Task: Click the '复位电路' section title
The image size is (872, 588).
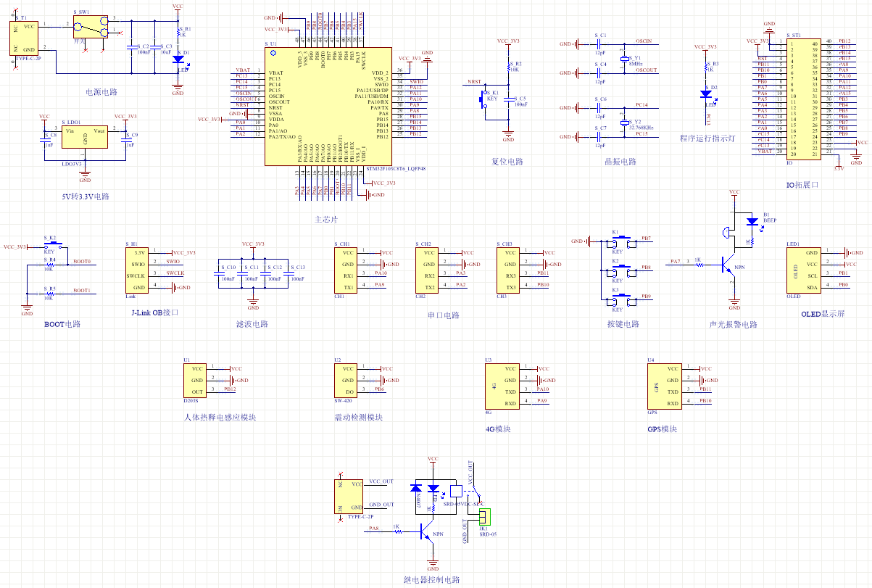Action: click(507, 162)
